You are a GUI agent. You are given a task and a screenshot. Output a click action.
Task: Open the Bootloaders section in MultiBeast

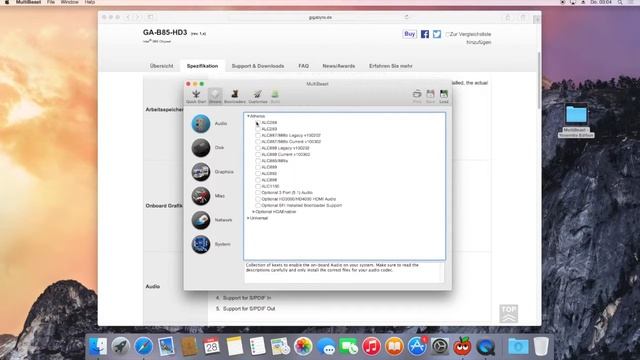[x=235, y=96]
